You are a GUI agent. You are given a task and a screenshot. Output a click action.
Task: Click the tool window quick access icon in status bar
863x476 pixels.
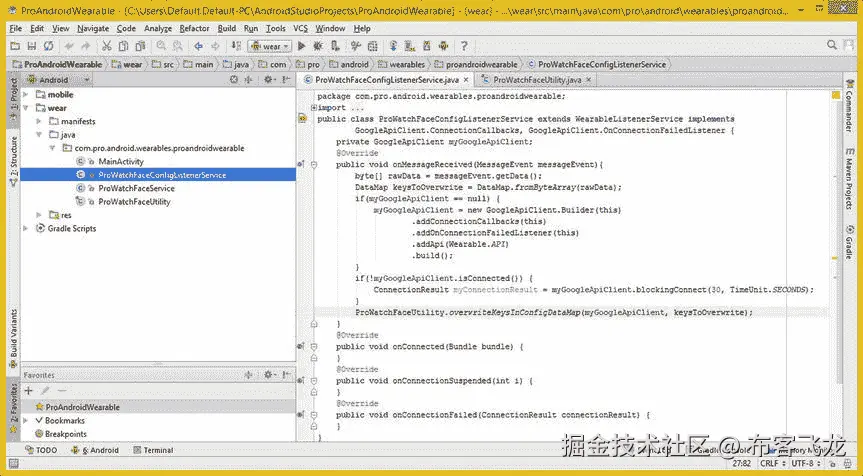point(13,464)
